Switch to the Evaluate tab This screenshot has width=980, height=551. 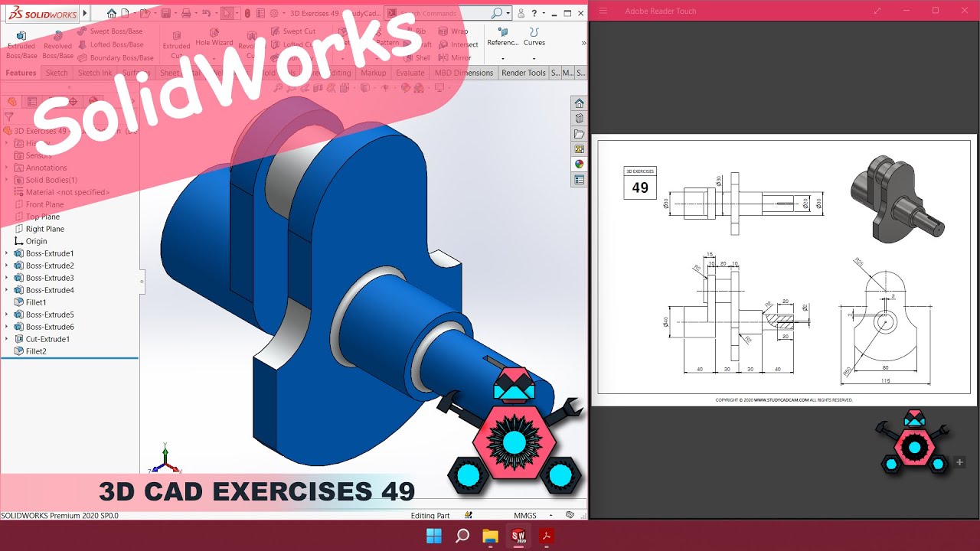click(x=410, y=73)
